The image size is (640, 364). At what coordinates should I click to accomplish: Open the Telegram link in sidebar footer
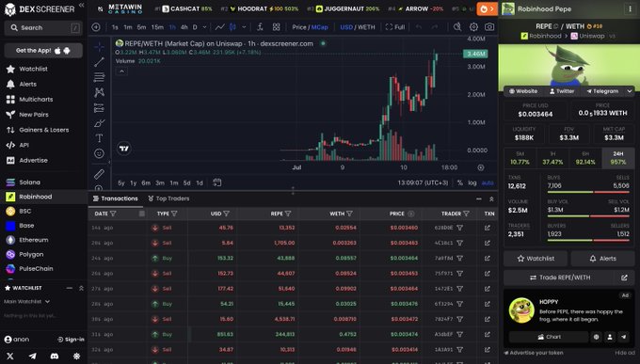pos(32,356)
